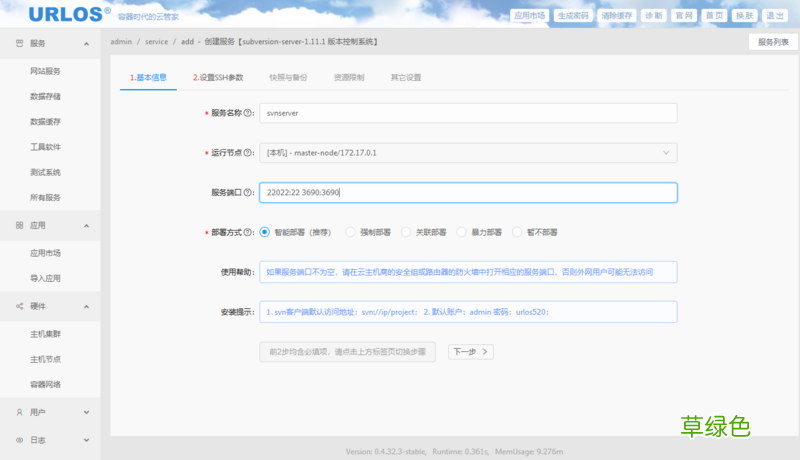Click the 服务名称 input field

(468, 113)
